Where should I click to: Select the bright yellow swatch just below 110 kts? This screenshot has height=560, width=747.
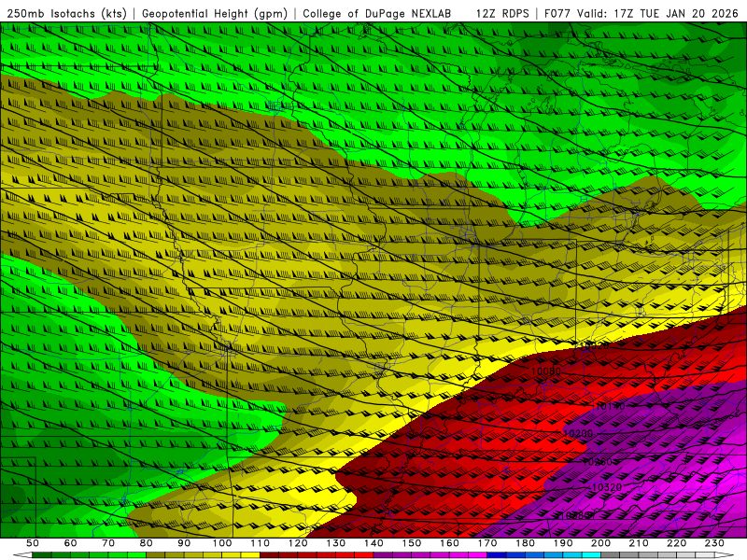tap(250, 554)
